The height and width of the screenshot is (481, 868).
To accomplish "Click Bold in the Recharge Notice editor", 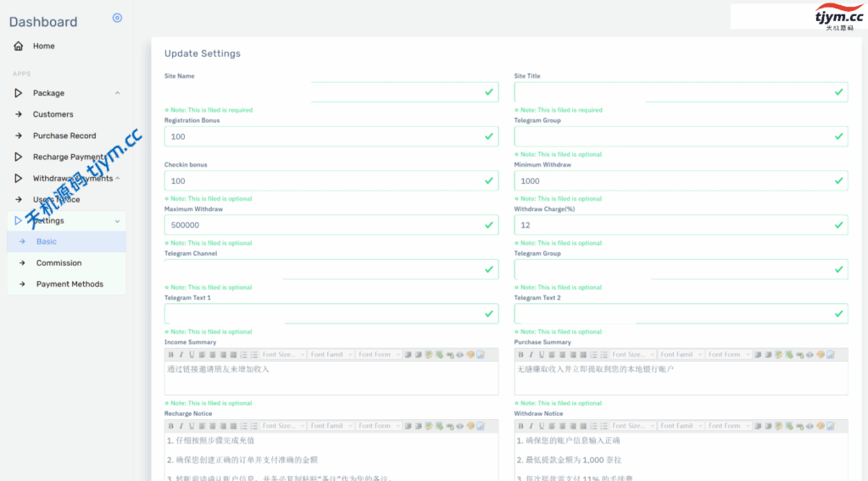I will [170, 426].
